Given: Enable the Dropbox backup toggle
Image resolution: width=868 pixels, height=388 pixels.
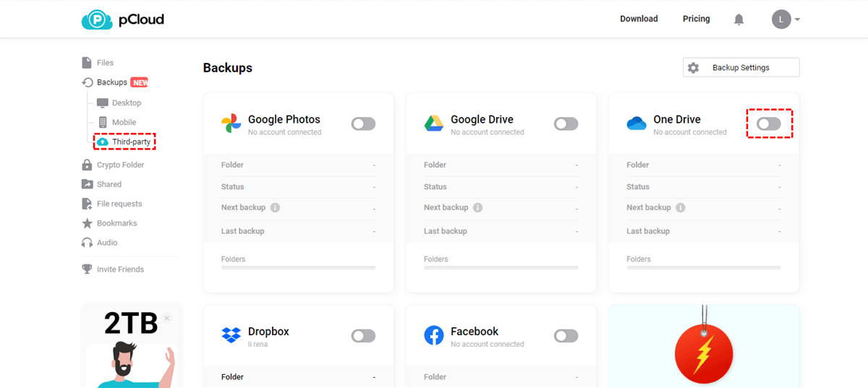Looking at the screenshot, I should click(363, 336).
